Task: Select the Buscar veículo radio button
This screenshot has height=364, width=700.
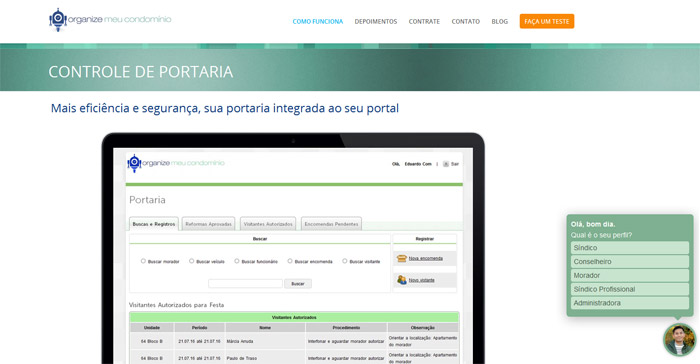Action: coord(192,261)
